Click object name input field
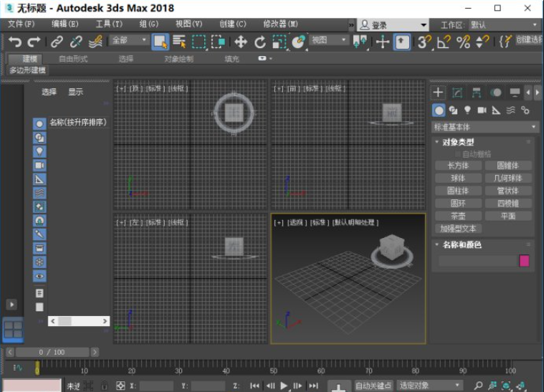The height and width of the screenshot is (392, 544). (478, 261)
